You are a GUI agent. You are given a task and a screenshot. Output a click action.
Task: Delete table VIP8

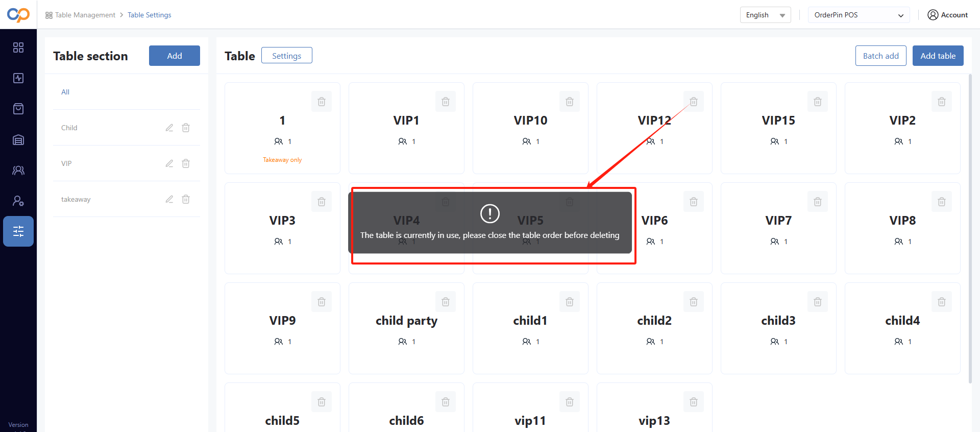[942, 202]
